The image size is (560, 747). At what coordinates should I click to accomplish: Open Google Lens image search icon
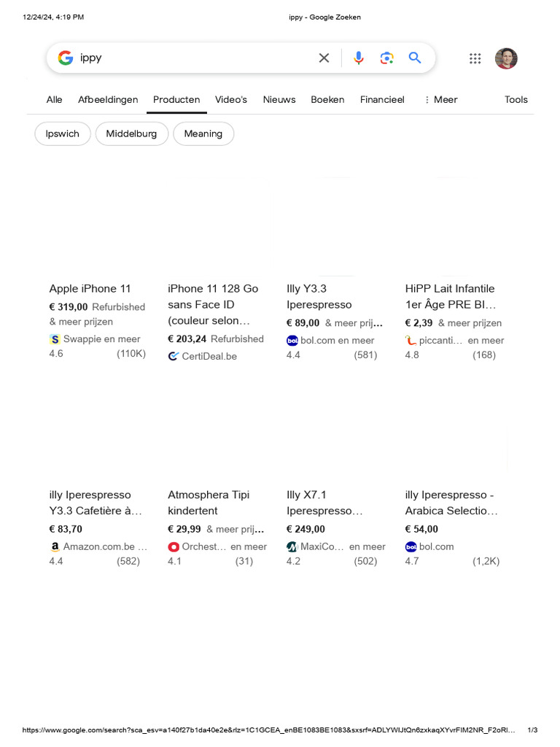coord(386,58)
